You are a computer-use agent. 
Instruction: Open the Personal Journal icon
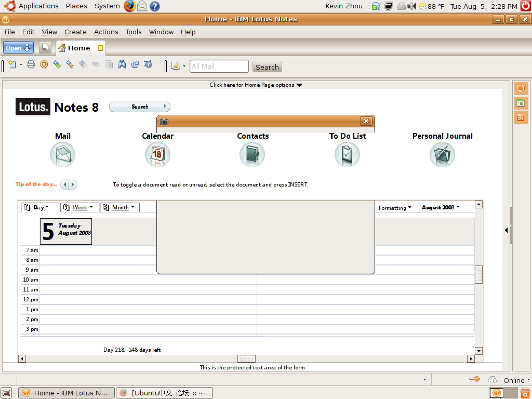(442, 154)
